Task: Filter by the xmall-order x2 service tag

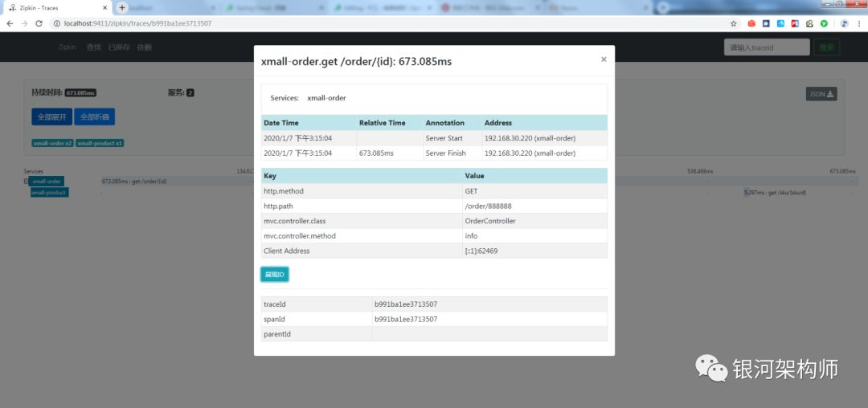Action: 52,143
